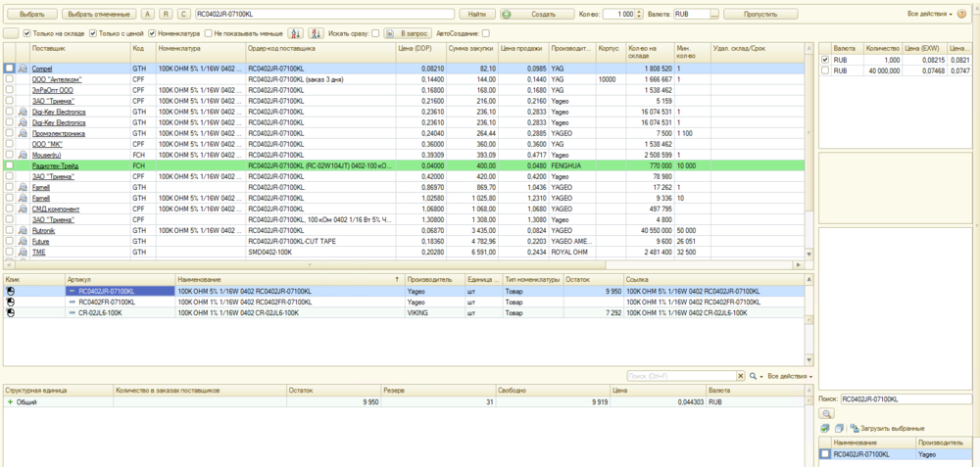Click the part number search input field
Viewport: 980px width, 467px height.
[323, 15]
